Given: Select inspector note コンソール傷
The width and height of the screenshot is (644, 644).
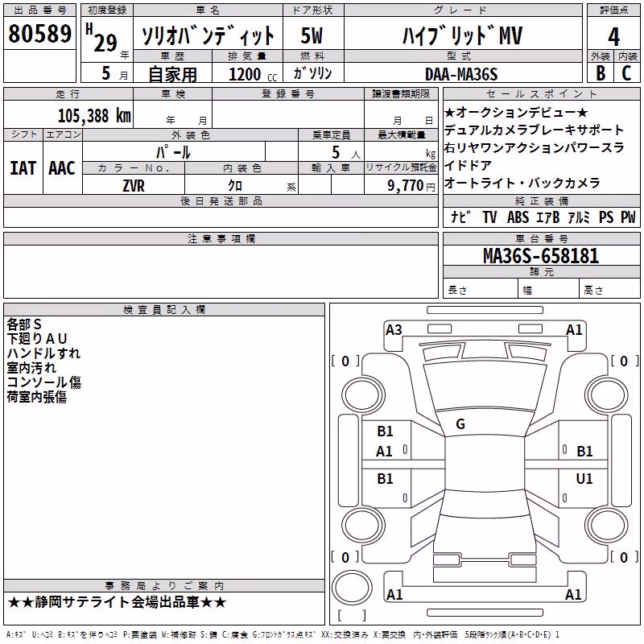Looking at the screenshot, I should pos(43,382).
